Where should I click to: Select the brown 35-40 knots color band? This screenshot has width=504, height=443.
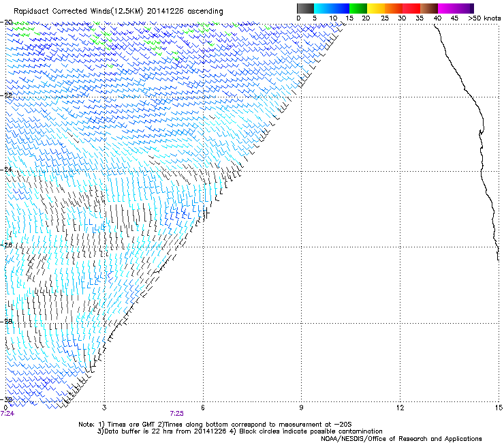click(x=429, y=8)
